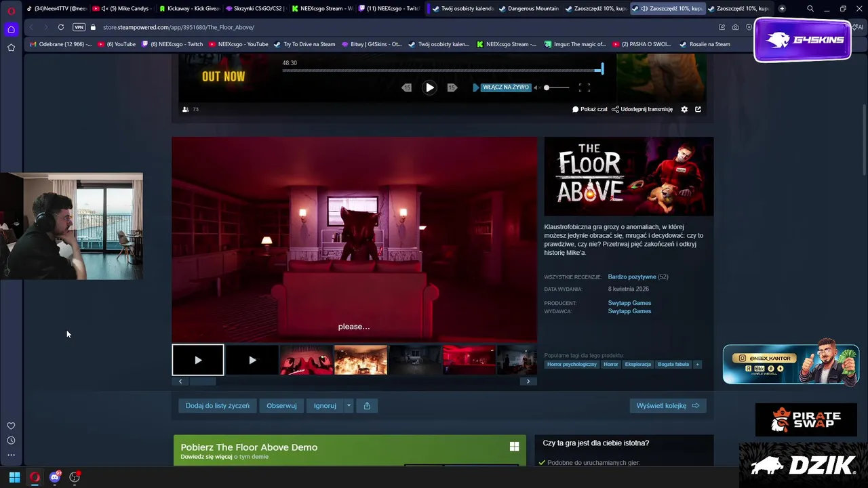This screenshot has width=868, height=488.
Task: Open Pokaż czat chat panel
Action: (590, 109)
